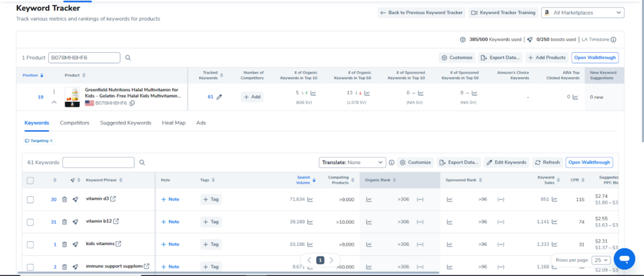Open the Heat Map tab
644x276 pixels.
coord(173,123)
